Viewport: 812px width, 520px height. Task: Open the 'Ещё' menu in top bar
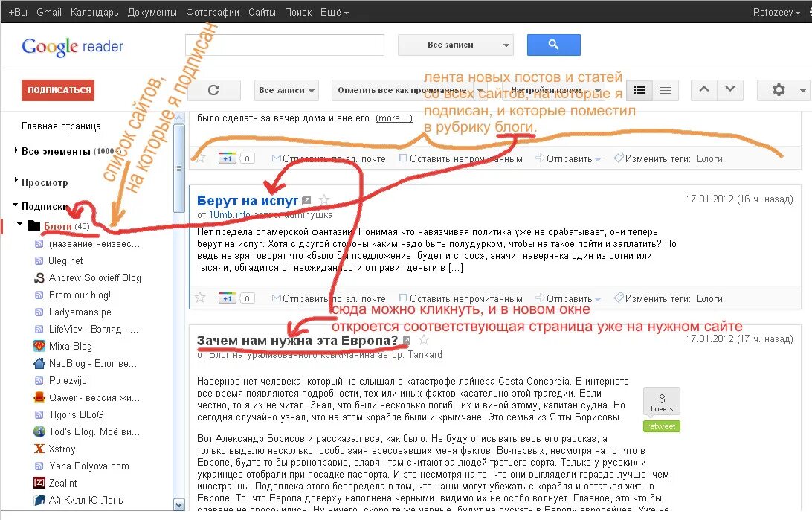(x=335, y=12)
